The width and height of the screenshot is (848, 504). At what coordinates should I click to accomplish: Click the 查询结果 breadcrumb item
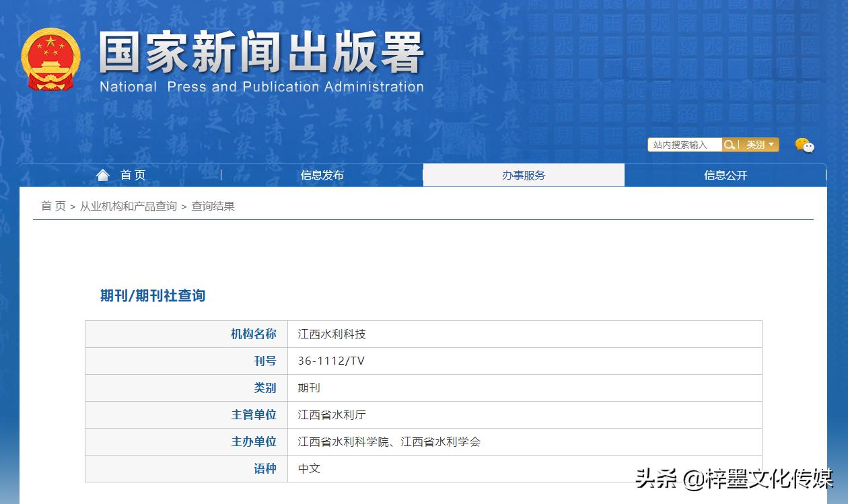213,206
